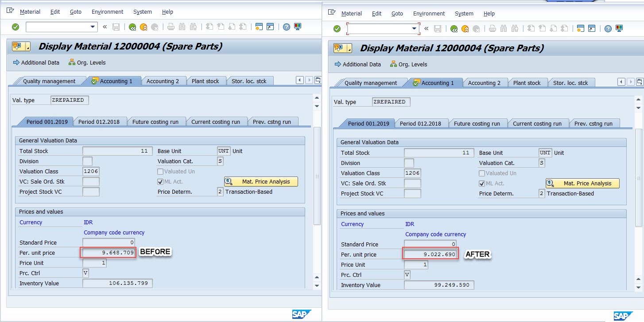644x322 pixels.
Task: Open command field dropdown in left window
Action: 93,27
